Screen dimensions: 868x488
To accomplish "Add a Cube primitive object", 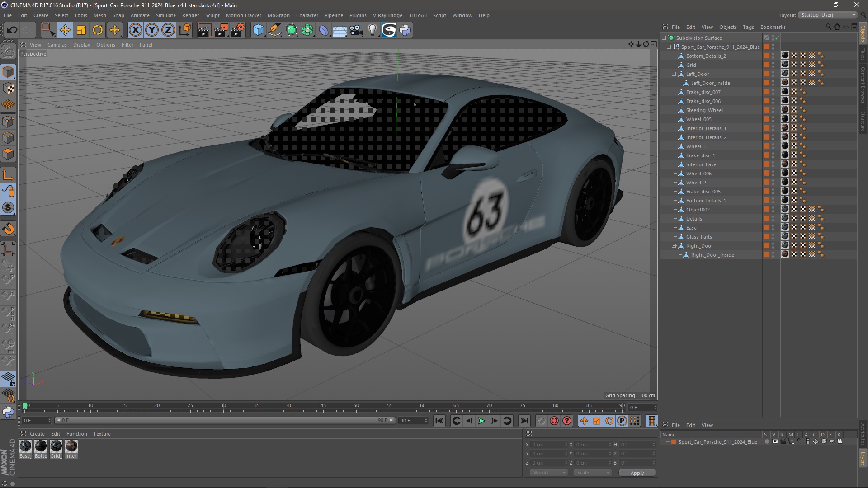I will [258, 30].
